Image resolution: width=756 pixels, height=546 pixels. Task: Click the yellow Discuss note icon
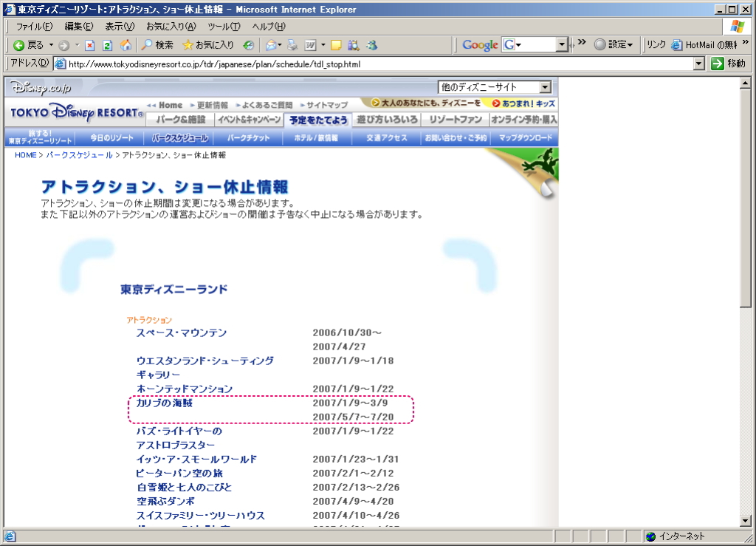[x=336, y=45]
